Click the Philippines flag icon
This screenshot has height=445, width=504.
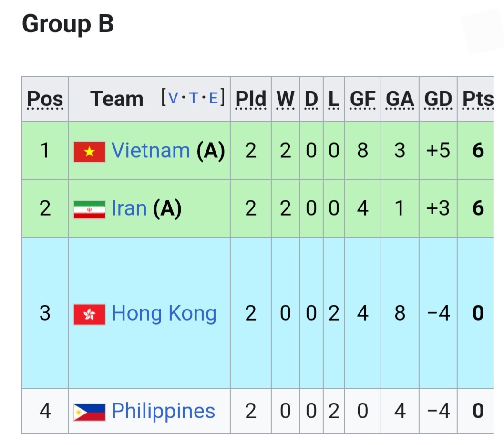(89, 412)
